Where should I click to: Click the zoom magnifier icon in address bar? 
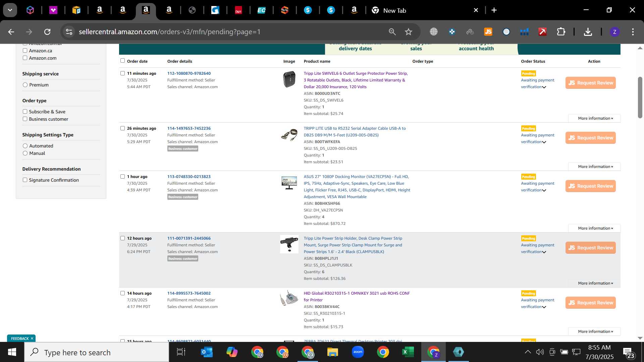coord(392,32)
